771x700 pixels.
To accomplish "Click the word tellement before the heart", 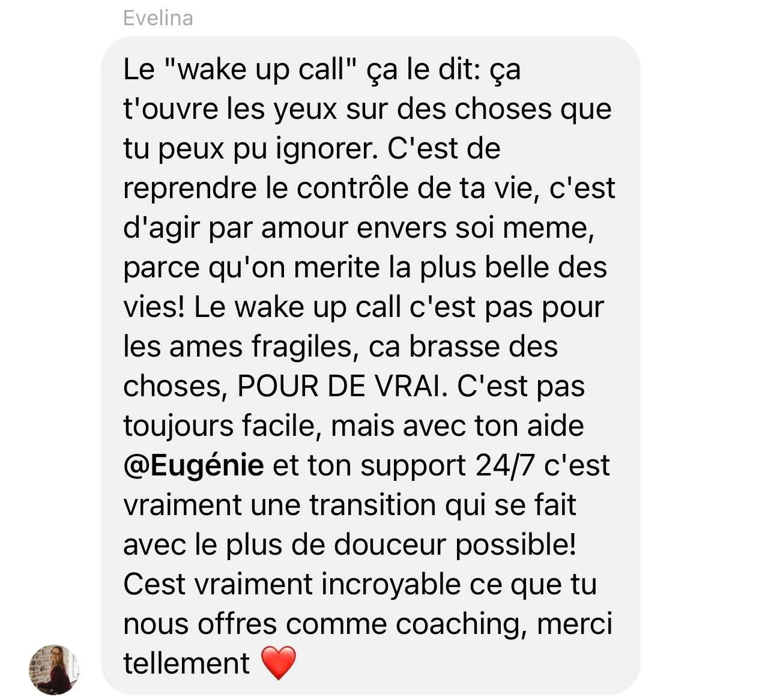I will coord(187,663).
